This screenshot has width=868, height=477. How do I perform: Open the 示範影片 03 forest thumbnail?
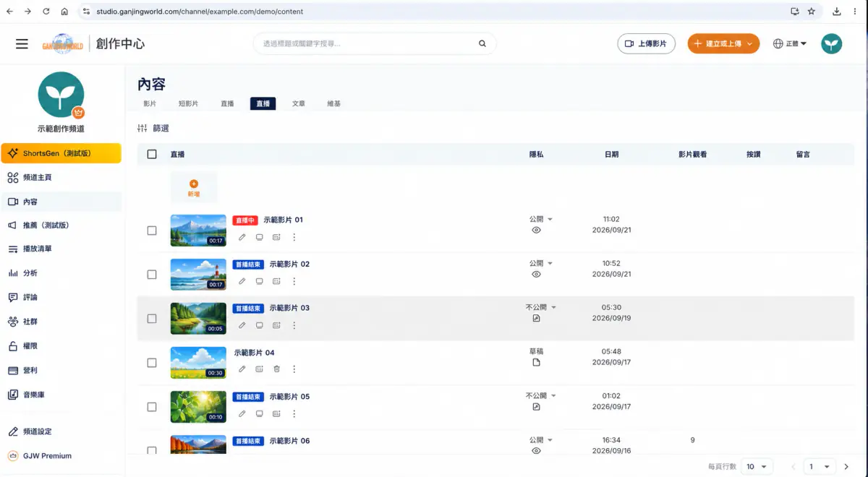click(198, 318)
